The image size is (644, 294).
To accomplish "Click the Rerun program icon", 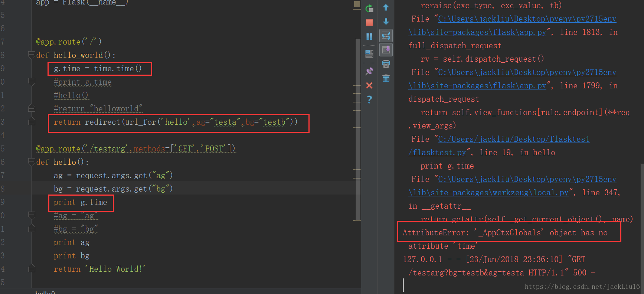I will click(x=369, y=8).
